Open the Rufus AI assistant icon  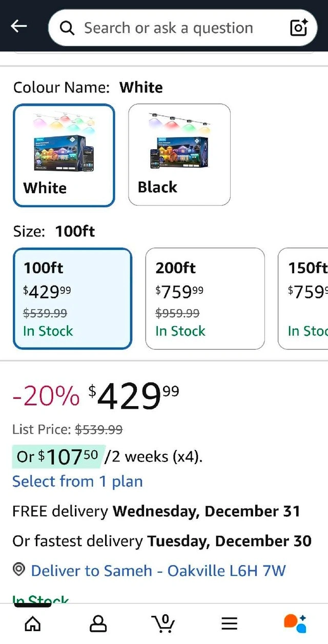[x=295, y=623]
